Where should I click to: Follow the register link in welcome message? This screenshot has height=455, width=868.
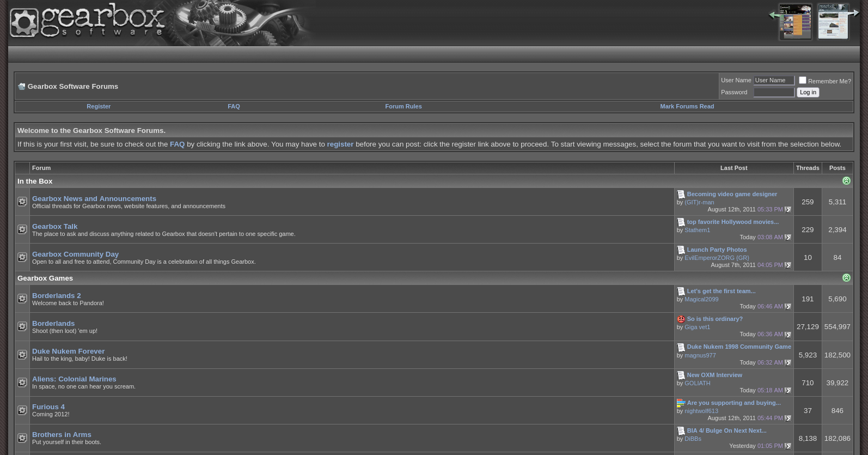(x=340, y=144)
